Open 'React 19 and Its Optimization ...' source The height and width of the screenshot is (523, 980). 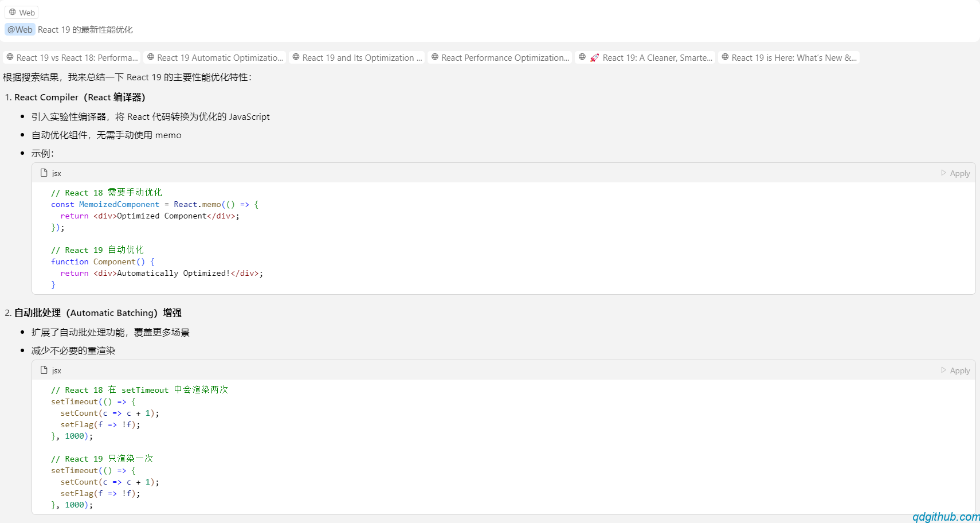pos(357,57)
